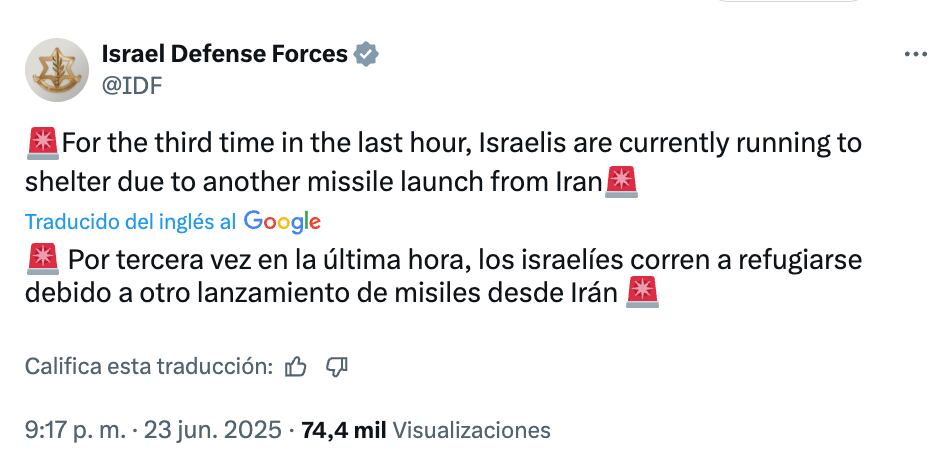Image resolution: width=952 pixels, height=468 pixels.
Task: Click the verified badge next to the name
Action: click(367, 55)
